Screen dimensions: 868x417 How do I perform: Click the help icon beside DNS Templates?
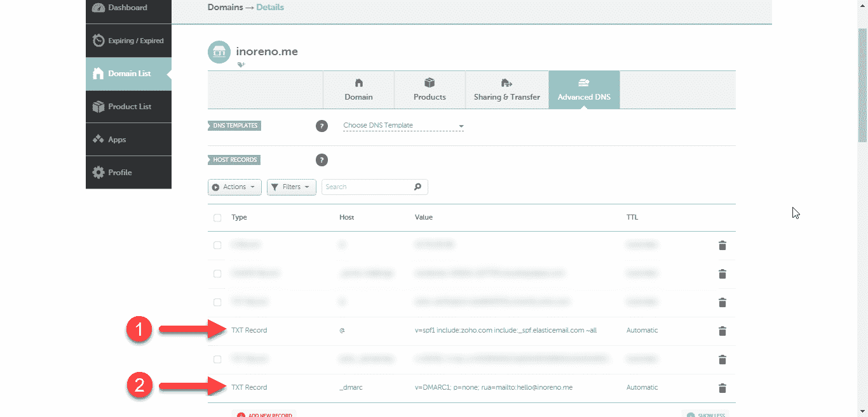322,126
